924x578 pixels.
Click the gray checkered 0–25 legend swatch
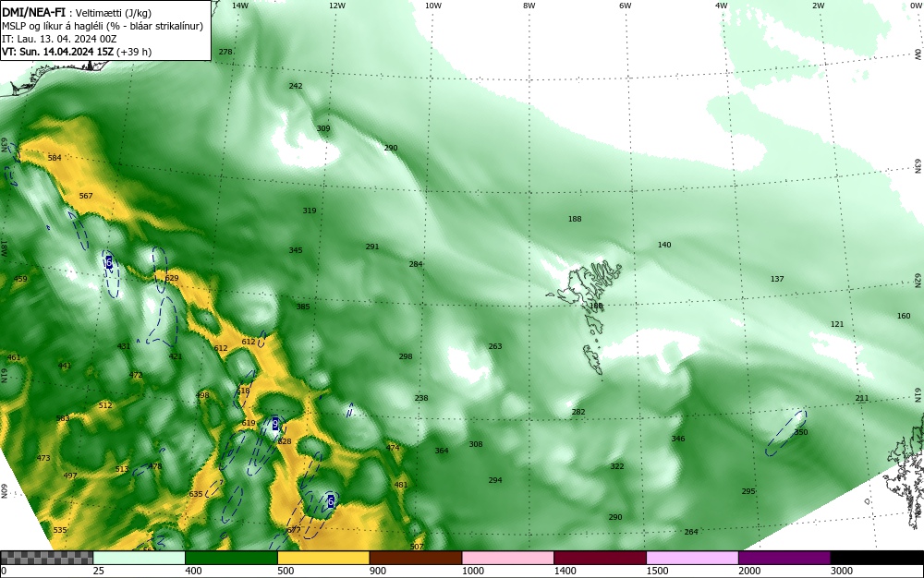click(x=46, y=558)
